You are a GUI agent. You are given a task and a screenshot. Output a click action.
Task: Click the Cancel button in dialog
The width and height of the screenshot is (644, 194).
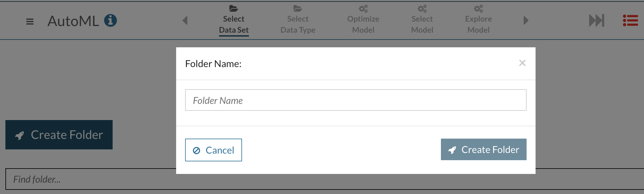click(213, 150)
